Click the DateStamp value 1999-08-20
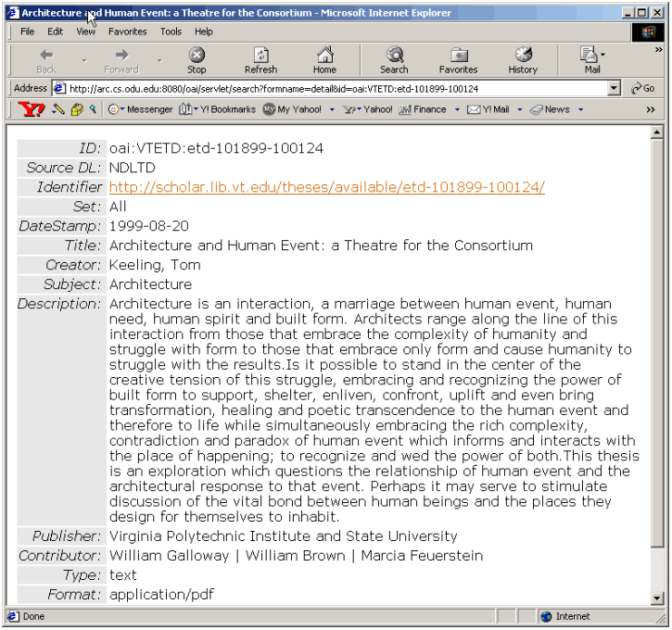The image size is (672, 630). pos(148,226)
